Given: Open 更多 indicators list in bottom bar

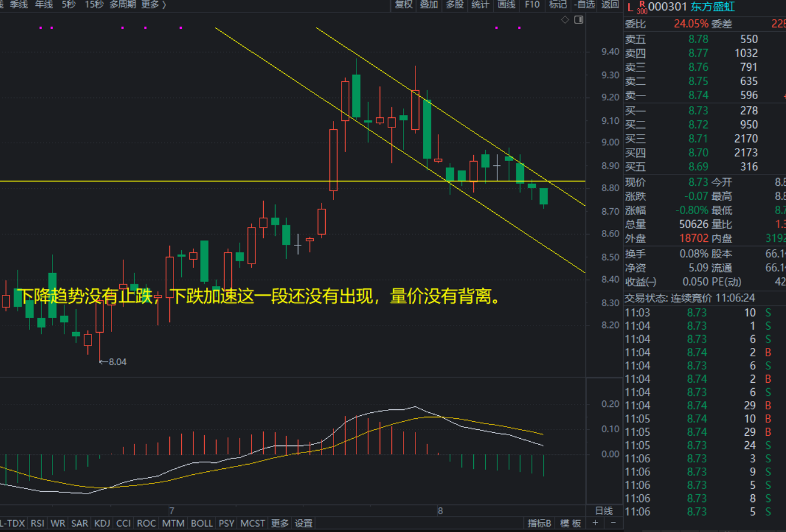Looking at the screenshot, I should click(x=280, y=523).
